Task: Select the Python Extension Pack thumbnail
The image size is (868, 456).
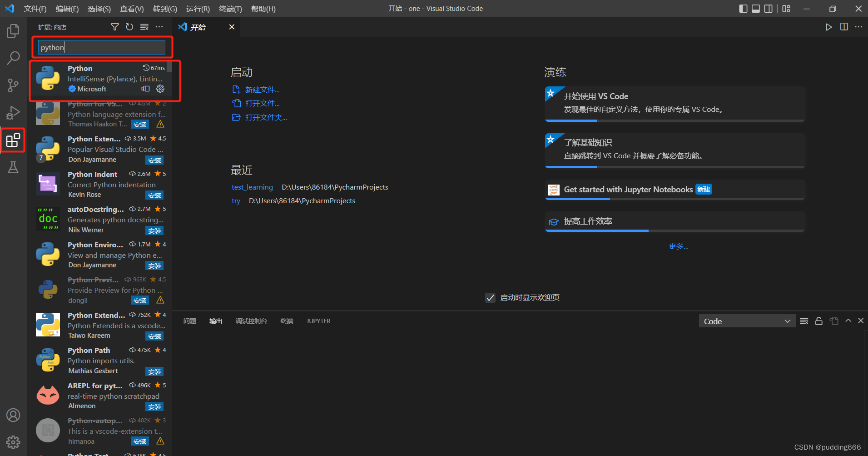Action: point(48,149)
